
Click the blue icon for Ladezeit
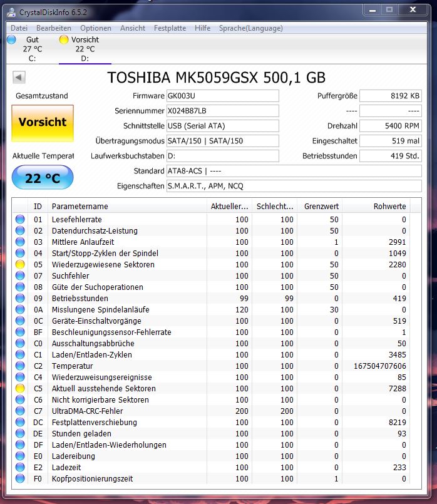20,467
